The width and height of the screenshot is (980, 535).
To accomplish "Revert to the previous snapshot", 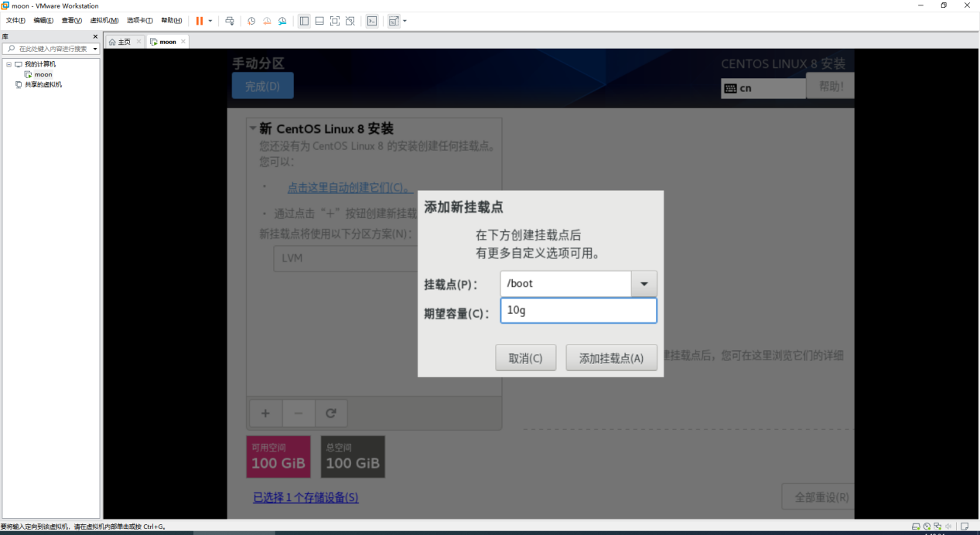I will 267,21.
